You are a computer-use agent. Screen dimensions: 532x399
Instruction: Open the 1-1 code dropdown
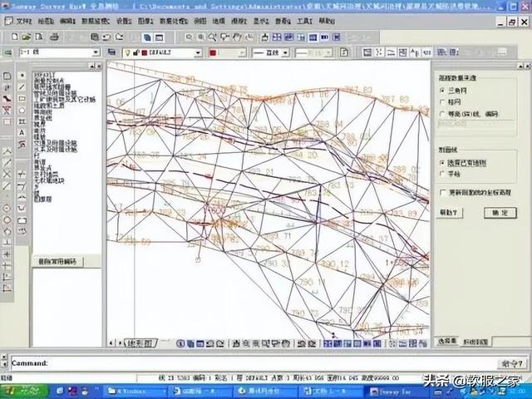tap(96, 52)
